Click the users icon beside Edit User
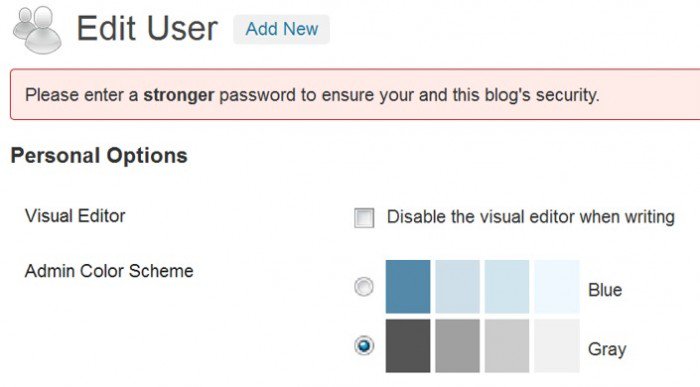 (37, 30)
